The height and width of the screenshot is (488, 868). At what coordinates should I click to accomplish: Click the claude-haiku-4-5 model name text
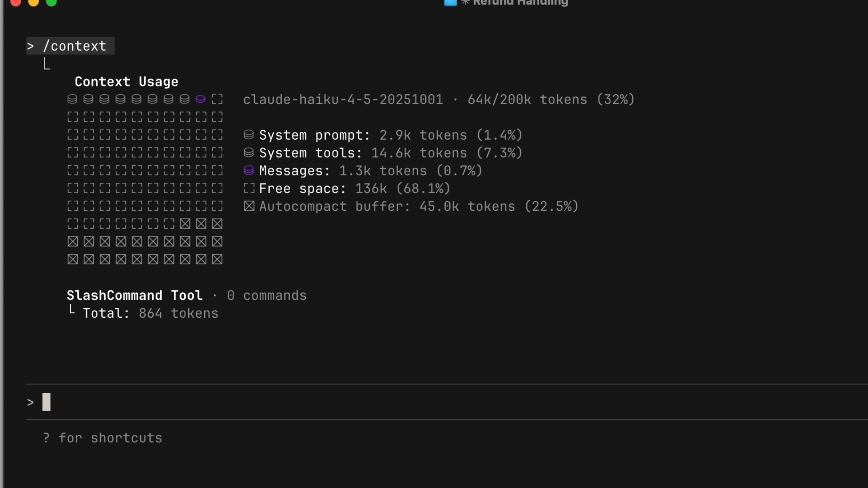[x=343, y=99]
